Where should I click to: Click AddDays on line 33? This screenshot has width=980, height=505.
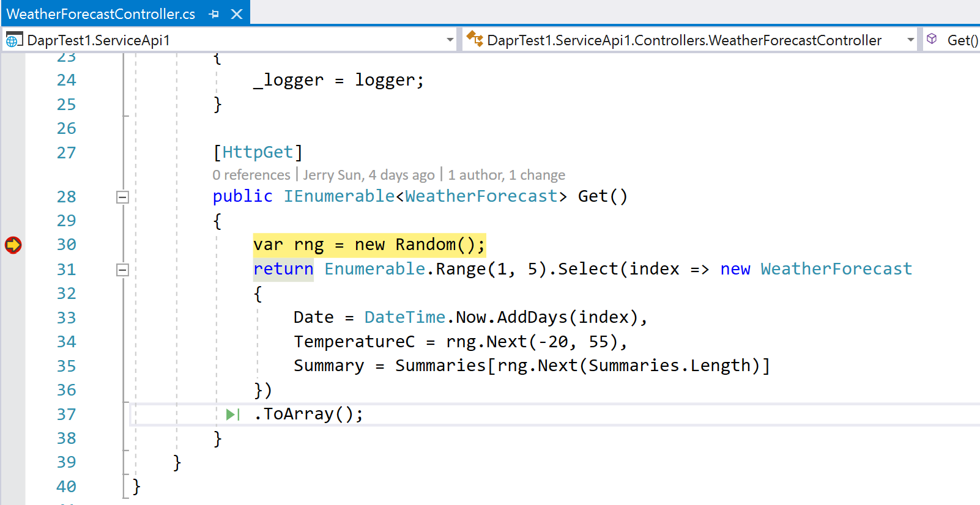(532, 317)
